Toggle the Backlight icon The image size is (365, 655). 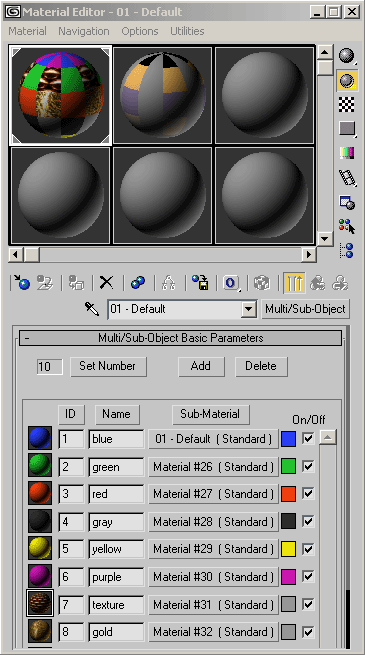click(347, 80)
